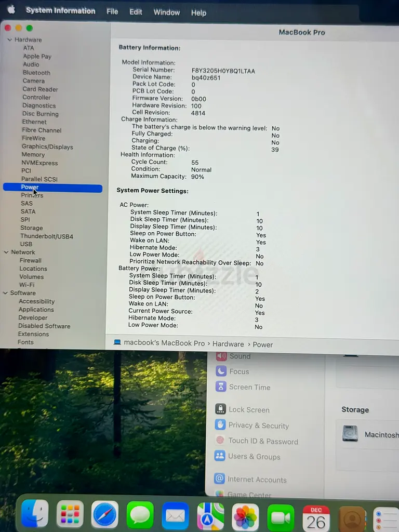
Task: Select Disabled Software under Software
Action: pyautogui.click(x=45, y=326)
